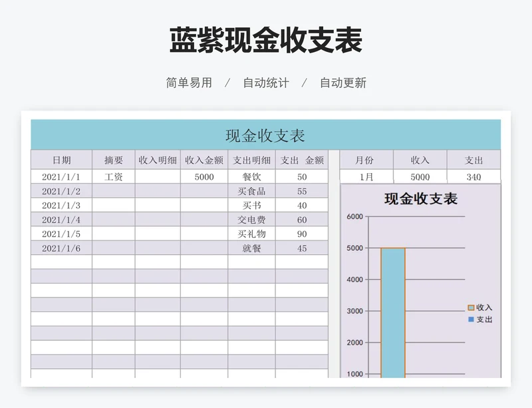Select date cell 2021/1/5

tap(61, 234)
